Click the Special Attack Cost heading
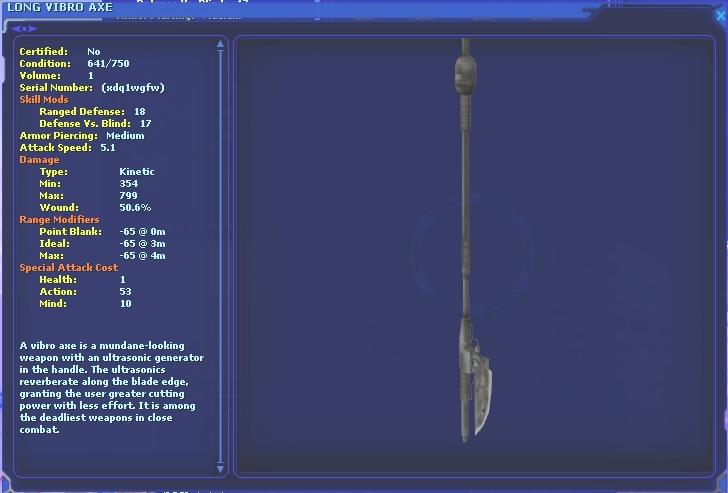The width and height of the screenshot is (728, 493). tap(69, 267)
